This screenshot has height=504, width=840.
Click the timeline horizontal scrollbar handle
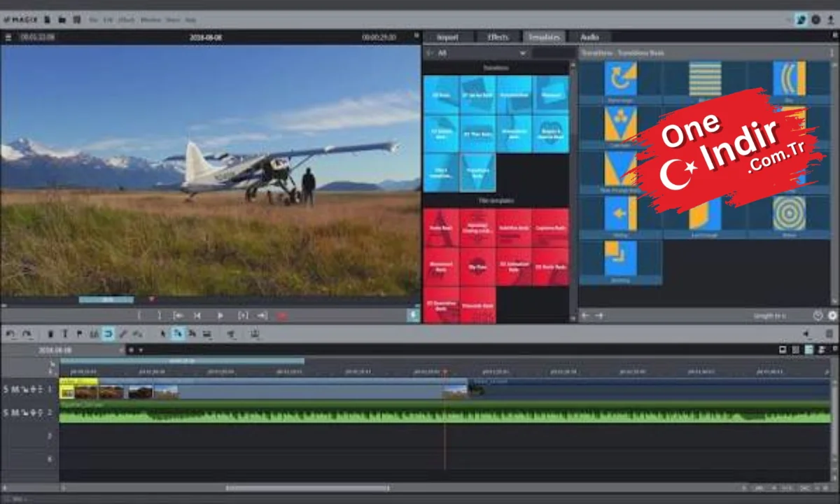307,488
